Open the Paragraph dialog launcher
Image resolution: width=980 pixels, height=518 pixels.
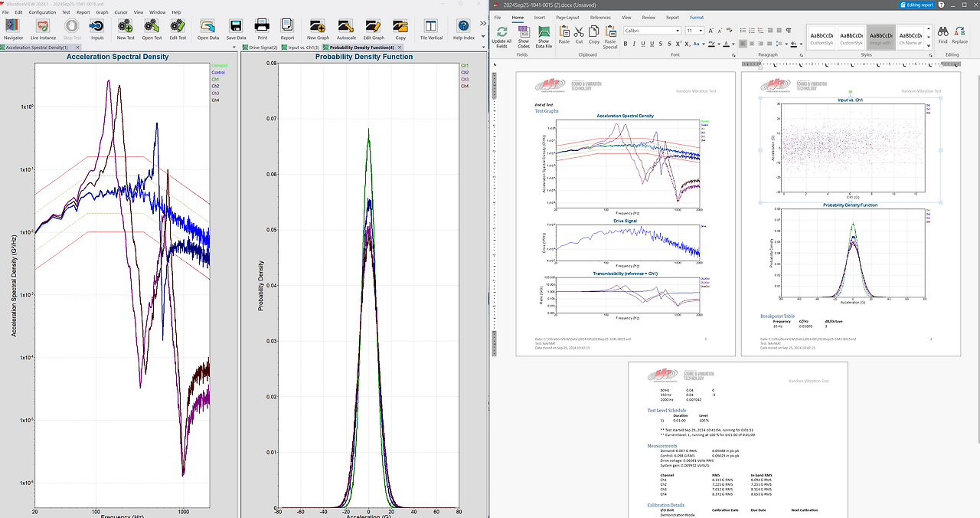[x=800, y=55]
